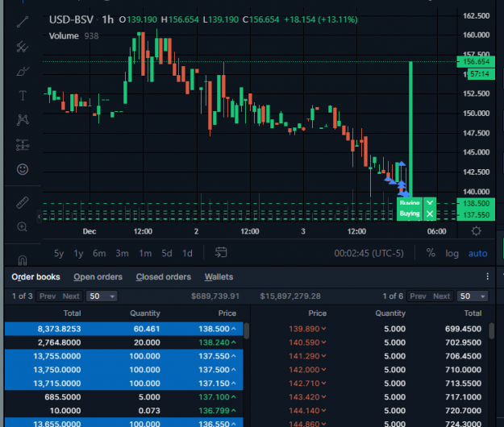504x427 pixels.
Task: Open the emoji icons tool
Action: (x=23, y=169)
